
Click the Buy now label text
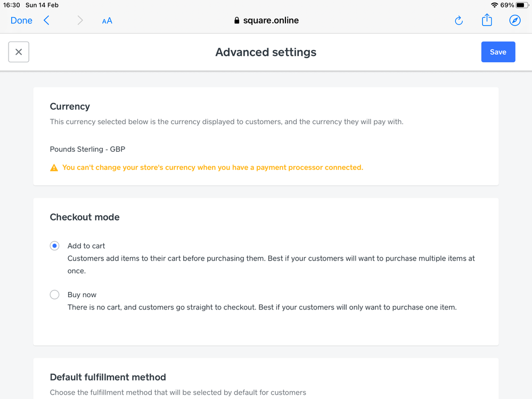(x=82, y=295)
